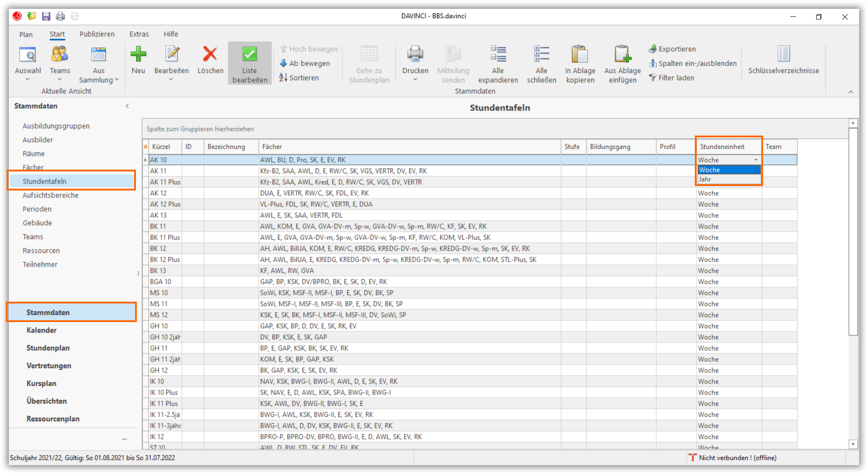868x474 pixels.
Task: Click the green plus Neu icon
Action: pos(138,54)
